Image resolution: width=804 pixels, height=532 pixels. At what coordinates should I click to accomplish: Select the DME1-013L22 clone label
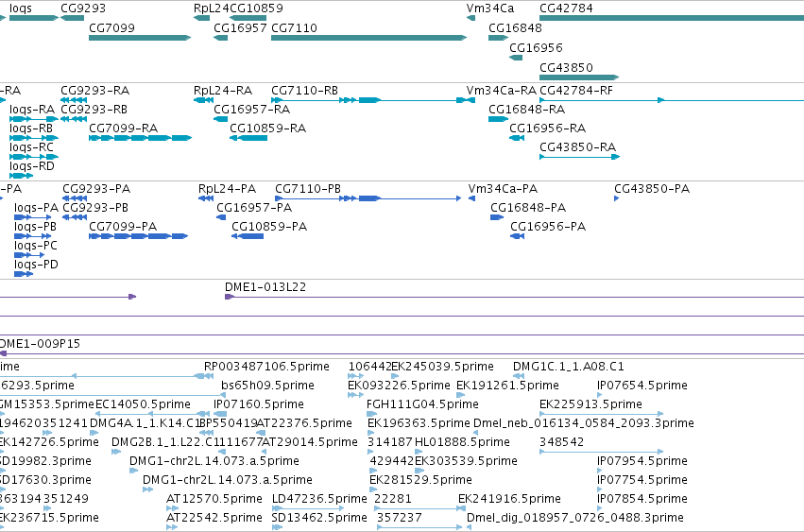pos(265,287)
